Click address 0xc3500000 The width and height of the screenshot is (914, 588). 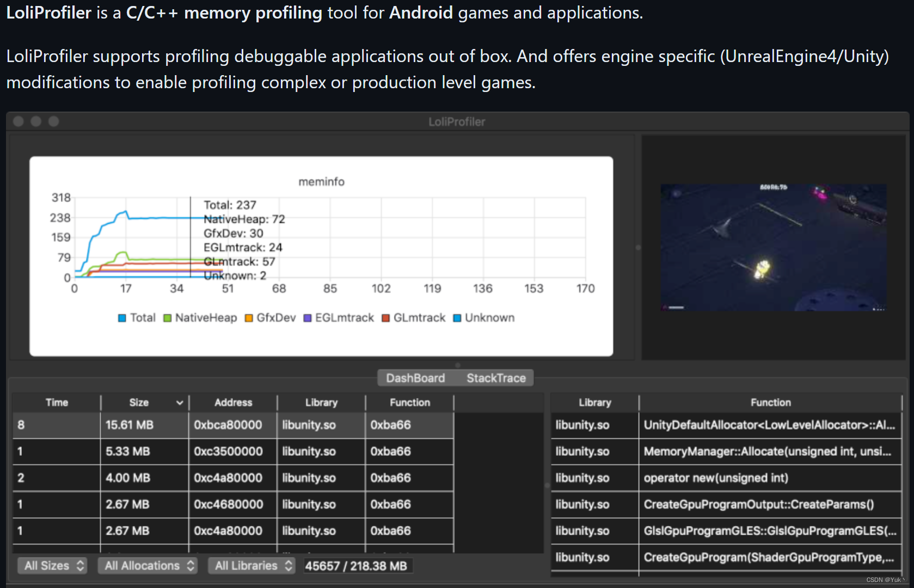point(233,451)
